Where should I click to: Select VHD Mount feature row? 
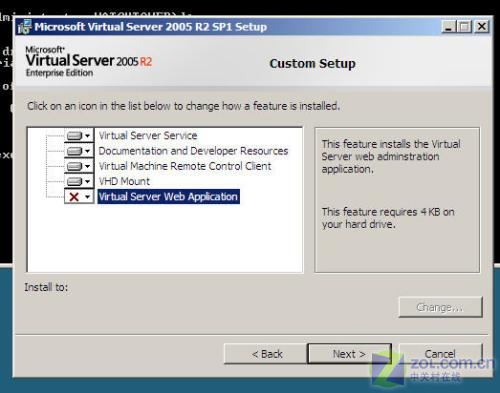click(x=124, y=181)
